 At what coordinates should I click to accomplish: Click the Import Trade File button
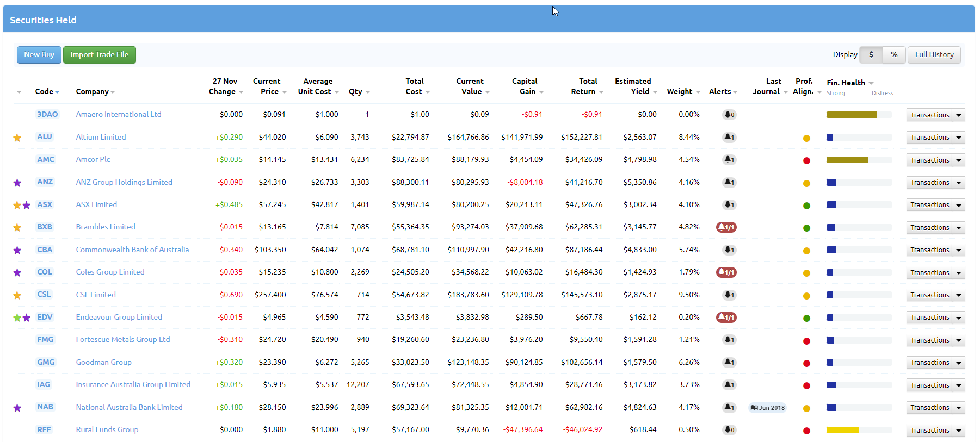(99, 54)
